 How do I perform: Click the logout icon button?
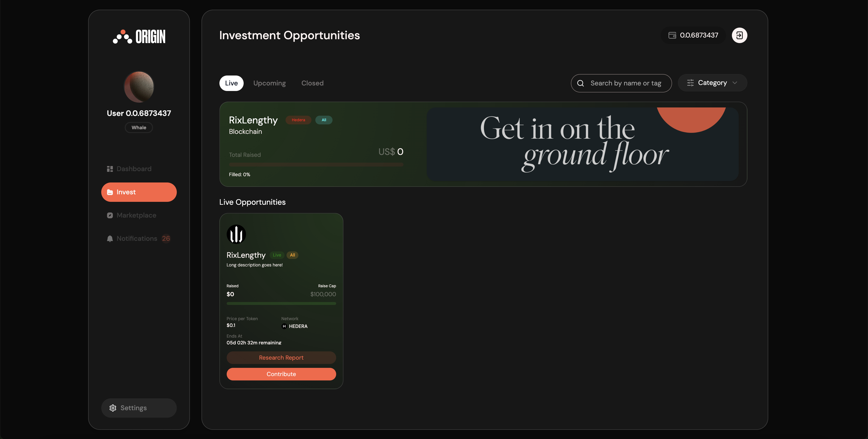coord(739,35)
